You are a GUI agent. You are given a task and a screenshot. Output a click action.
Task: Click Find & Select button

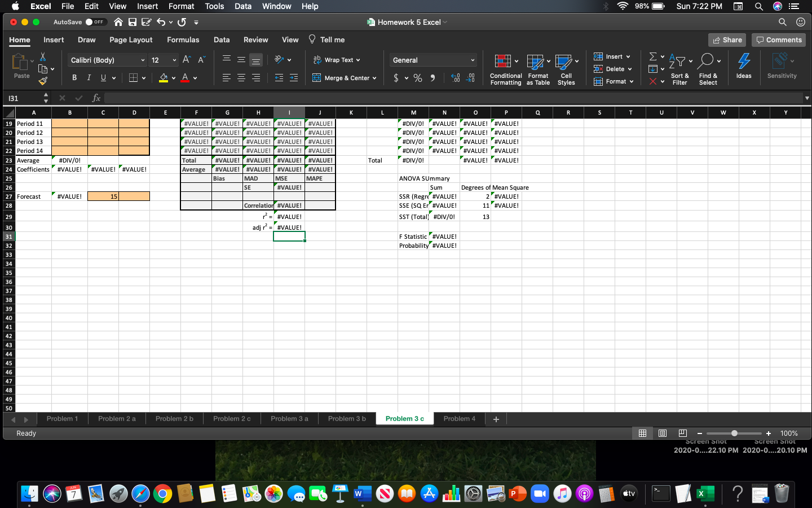point(708,69)
